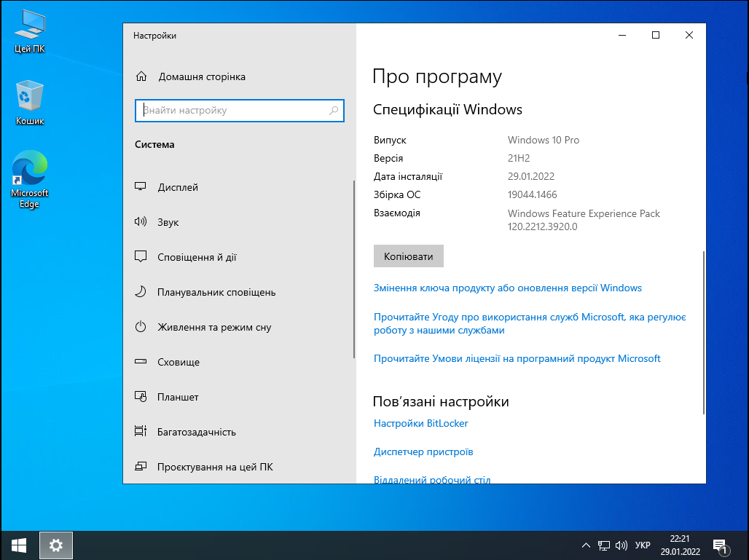The height and width of the screenshot is (560, 749).
Task: Open Сповіщення й дії menu item
Action: 197,257
